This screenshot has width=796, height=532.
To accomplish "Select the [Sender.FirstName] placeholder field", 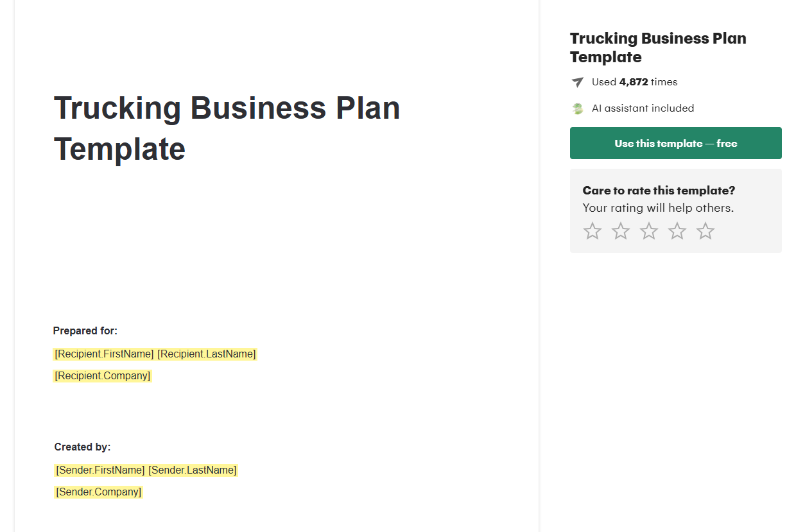I will [100, 470].
